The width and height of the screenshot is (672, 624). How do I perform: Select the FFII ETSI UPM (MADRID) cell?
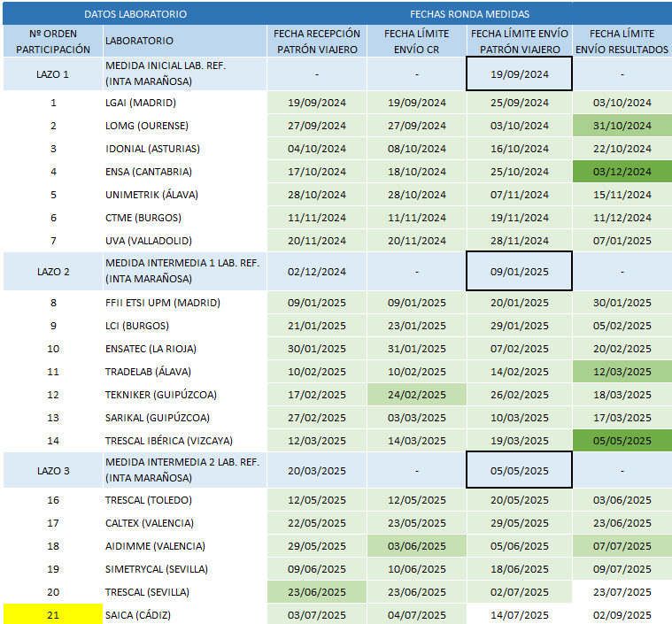[185, 303]
